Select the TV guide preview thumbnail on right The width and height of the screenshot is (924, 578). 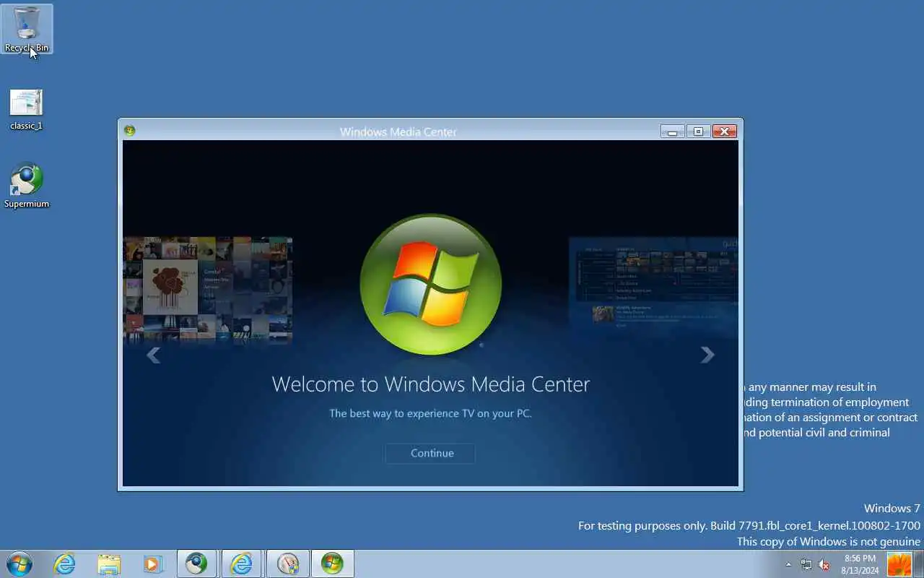(653, 285)
